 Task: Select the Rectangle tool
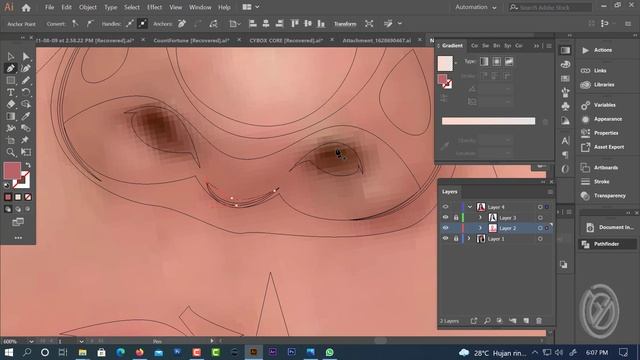coord(11,80)
